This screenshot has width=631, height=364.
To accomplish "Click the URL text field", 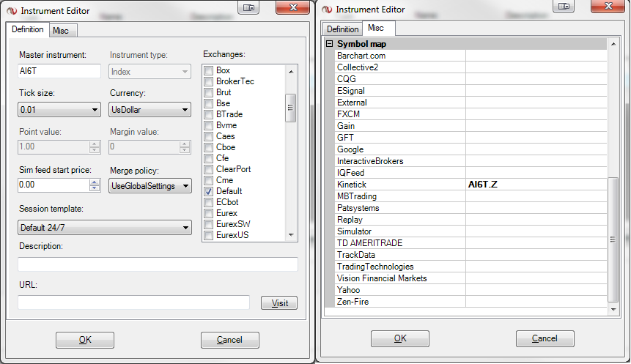I will (133, 302).
